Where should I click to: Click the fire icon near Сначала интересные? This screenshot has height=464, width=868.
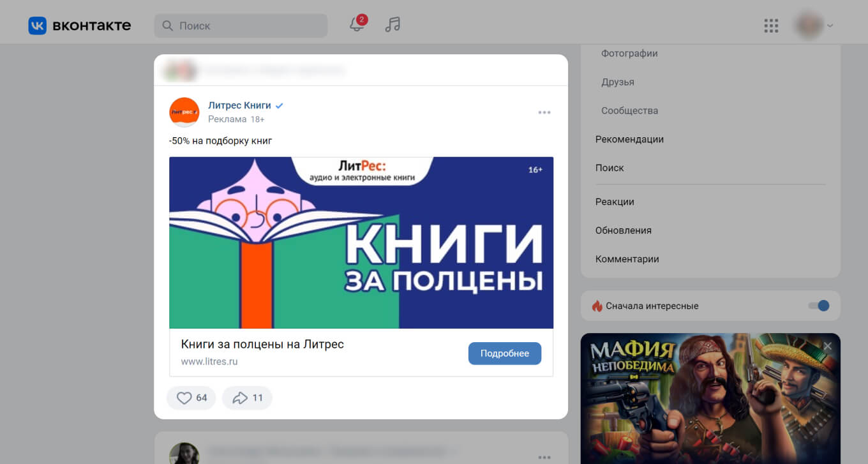click(599, 306)
